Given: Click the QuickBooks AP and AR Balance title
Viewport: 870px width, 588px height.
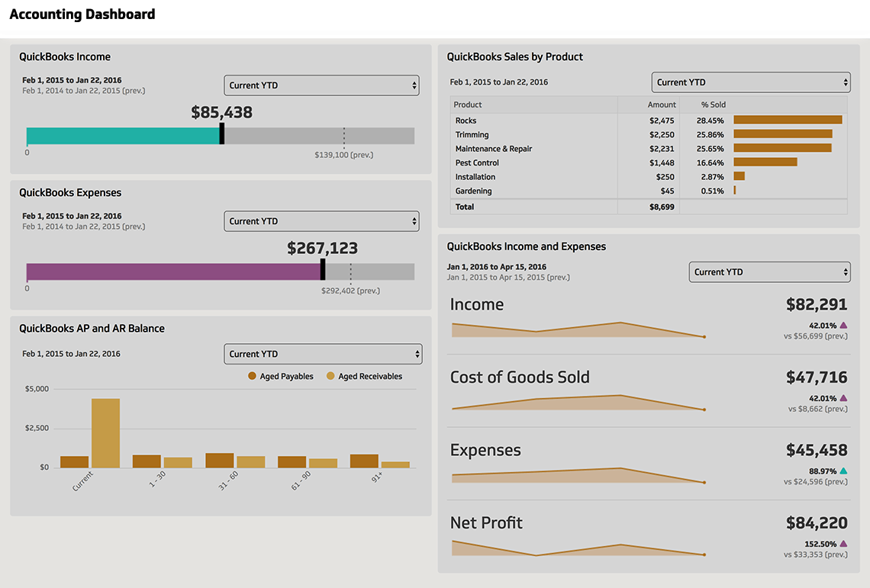Looking at the screenshot, I should click(x=92, y=329).
